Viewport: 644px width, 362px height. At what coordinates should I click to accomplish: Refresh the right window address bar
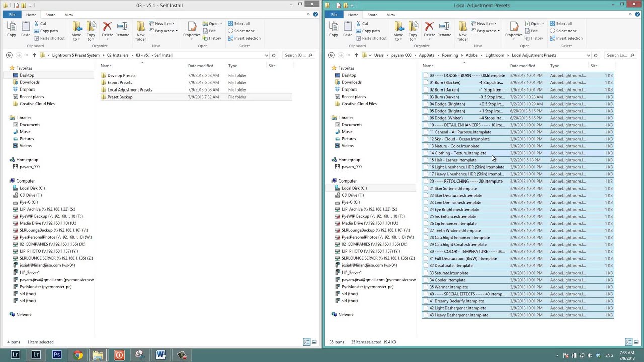(596, 55)
